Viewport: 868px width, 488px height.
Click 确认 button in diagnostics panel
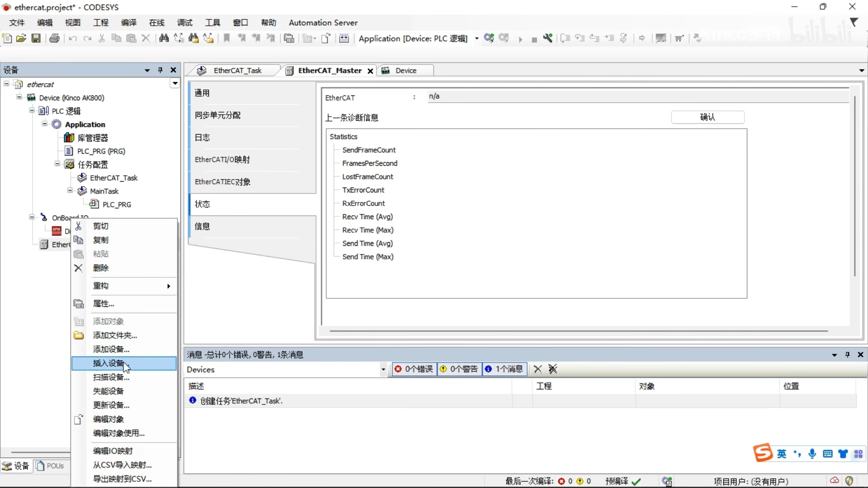click(708, 117)
